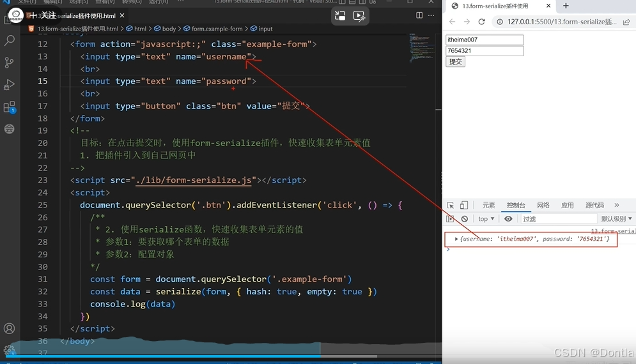The image size is (636, 364).
Task: Open the 默认级别 log levels dropdown
Action: (x=616, y=219)
